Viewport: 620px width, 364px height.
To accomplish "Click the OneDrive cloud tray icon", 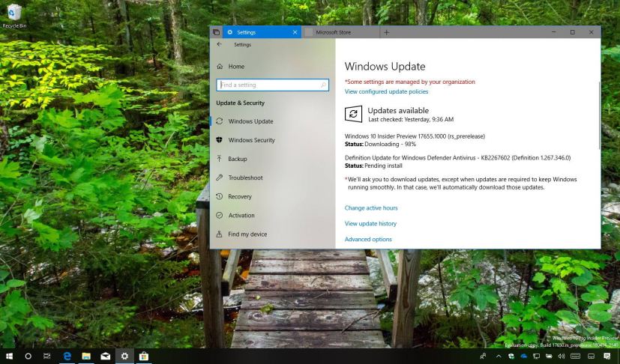I will pyautogui.click(x=524, y=356).
